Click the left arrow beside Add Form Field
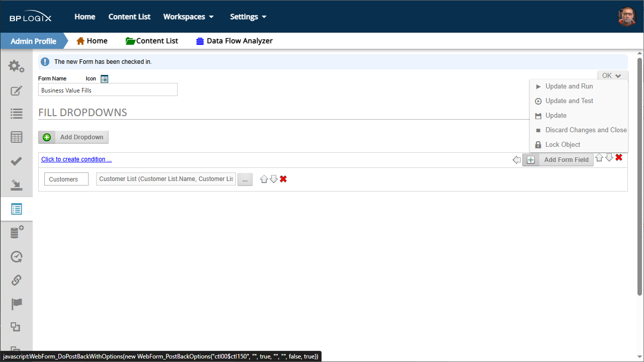Viewport: 644px width, 362px height. 517,160
